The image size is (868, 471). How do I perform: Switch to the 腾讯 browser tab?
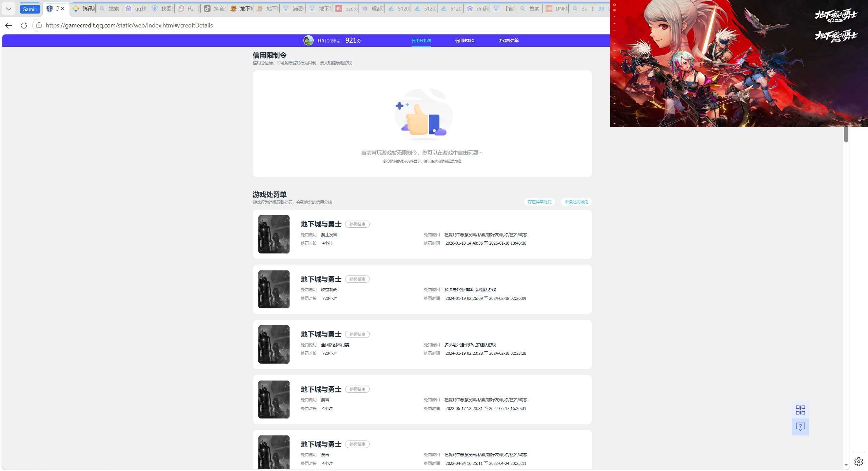83,9
